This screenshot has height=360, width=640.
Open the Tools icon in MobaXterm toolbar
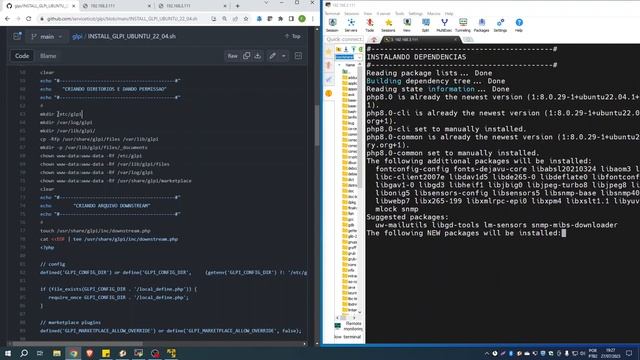point(369,25)
